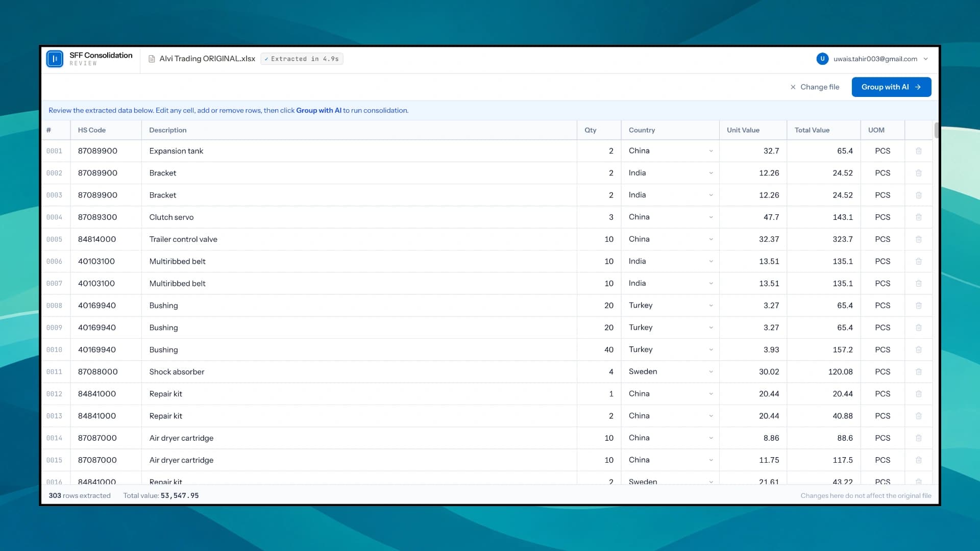The height and width of the screenshot is (551, 980).
Task: Click the Total value 53,547.95 footer text
Action: tap(161, 496)
